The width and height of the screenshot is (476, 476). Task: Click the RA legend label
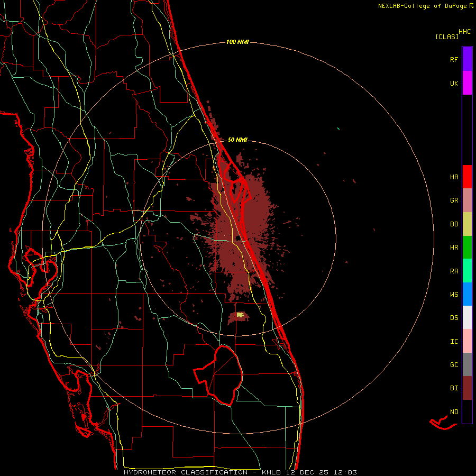coord(454,271)
